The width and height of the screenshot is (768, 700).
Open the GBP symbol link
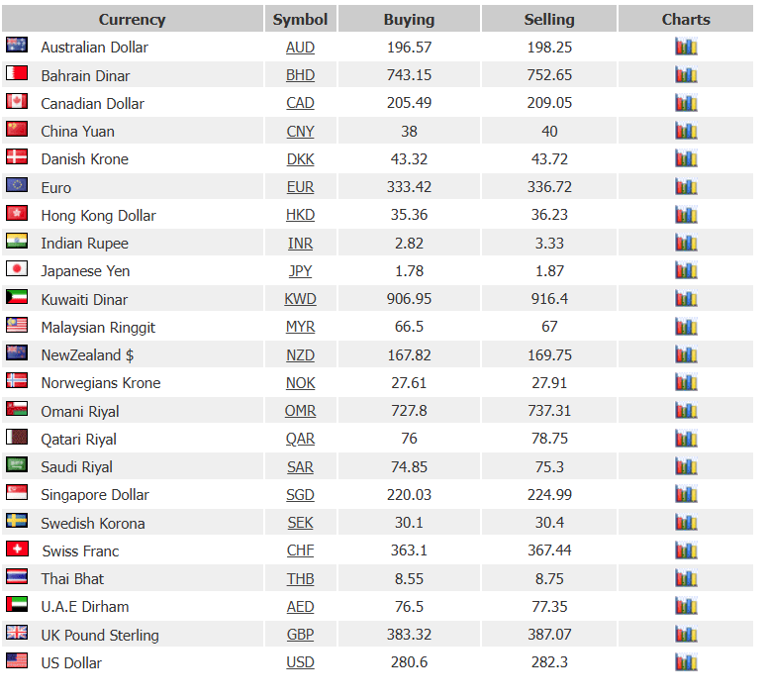[x=300, y=635]
